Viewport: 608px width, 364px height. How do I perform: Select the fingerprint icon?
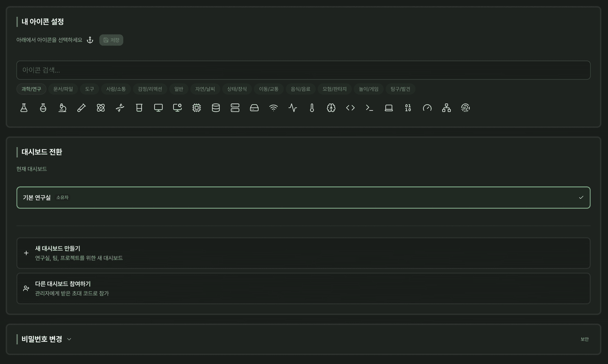click(x=465, y=108)
